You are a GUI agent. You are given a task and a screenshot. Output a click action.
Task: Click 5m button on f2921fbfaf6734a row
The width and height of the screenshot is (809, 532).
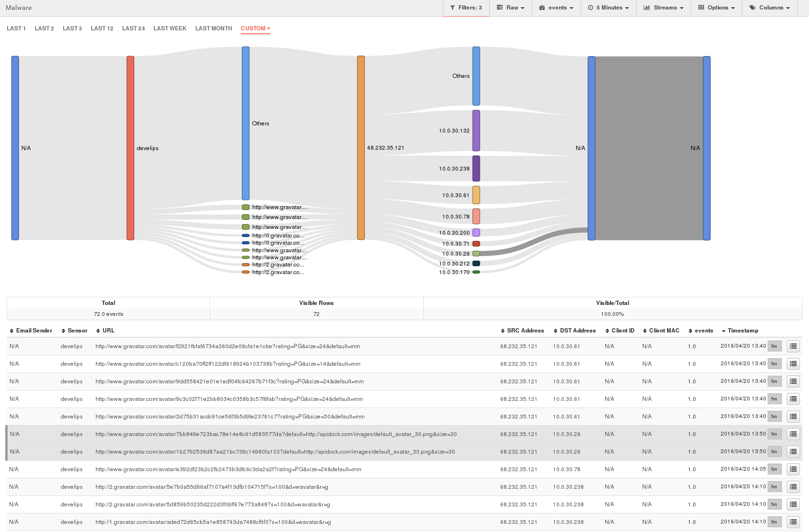point(775,346)
